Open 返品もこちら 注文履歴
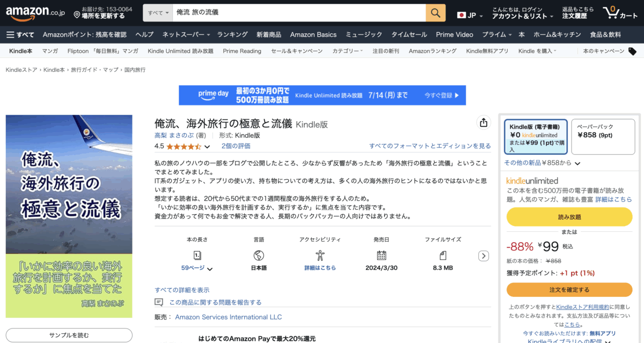The image size is (644, 343). tap(578, 13)
